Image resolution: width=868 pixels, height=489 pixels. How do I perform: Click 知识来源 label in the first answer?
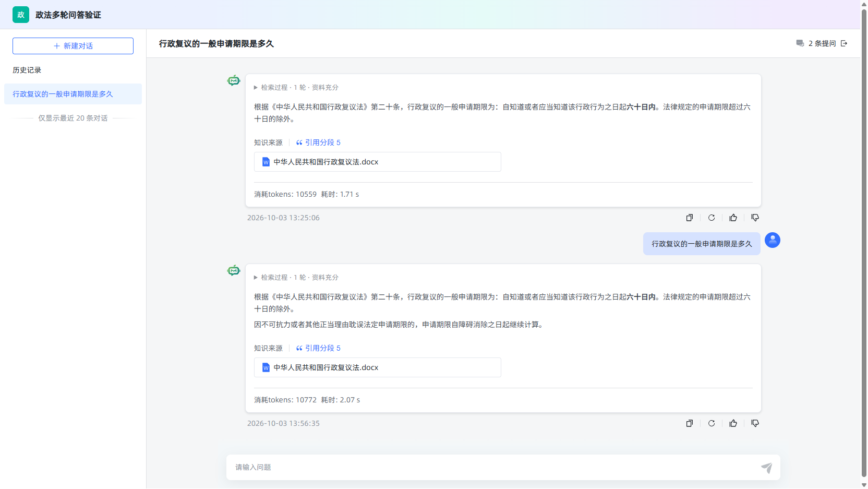tap(268, 142)
